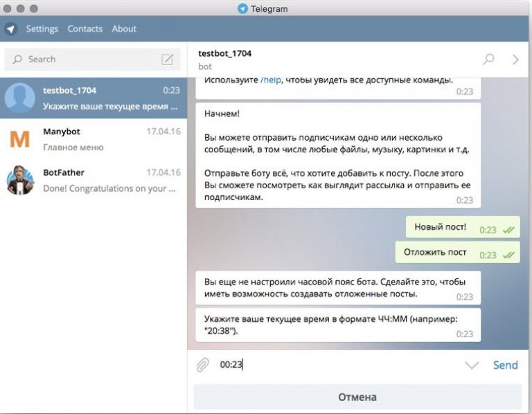Click the testbot_1704 header title

click(x=224, y=53)
